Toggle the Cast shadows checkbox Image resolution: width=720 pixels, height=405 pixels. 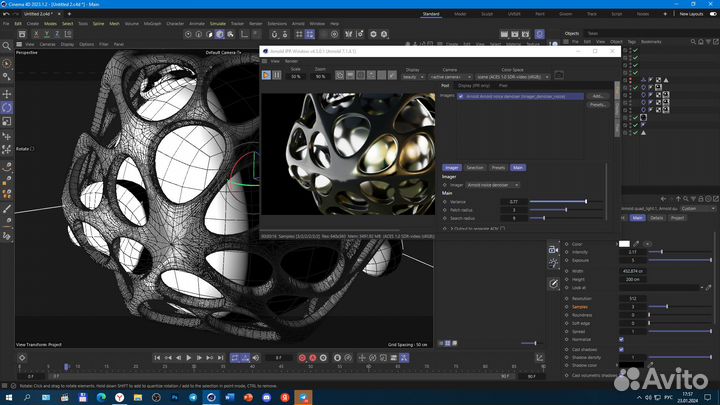[x=621, y=349]
